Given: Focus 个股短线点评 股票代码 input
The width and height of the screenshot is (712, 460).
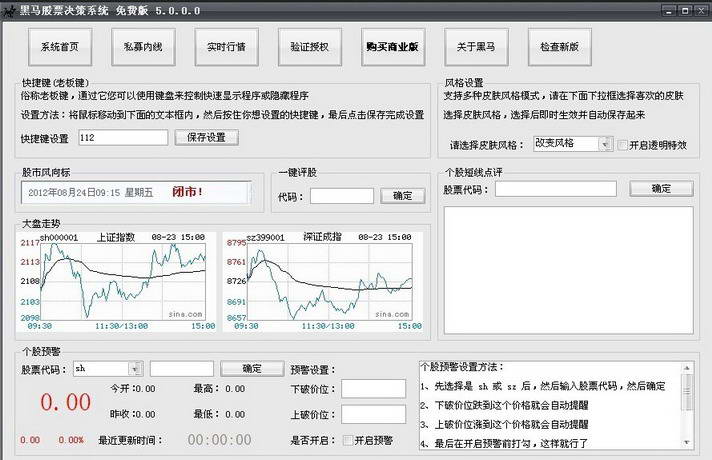Looking at the screenshot, I should (x=555, y=189).
